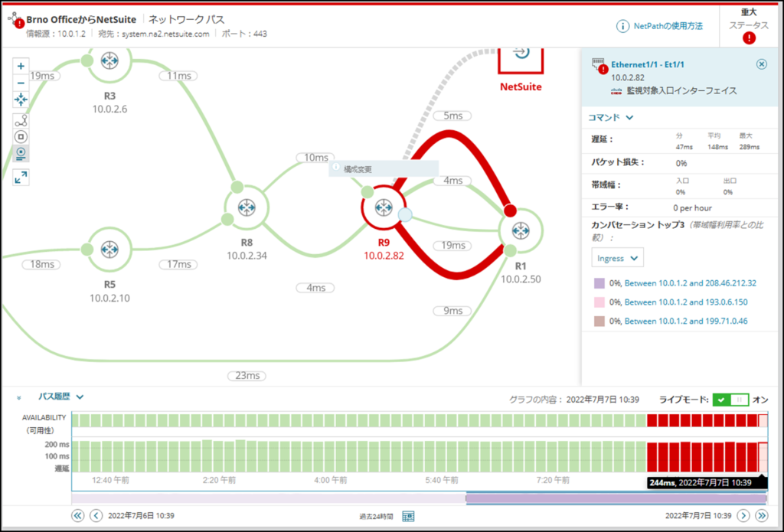784x532 pixels.
Task: Click the pink swatch for 193.0.6.150
Action: [599, 302]
